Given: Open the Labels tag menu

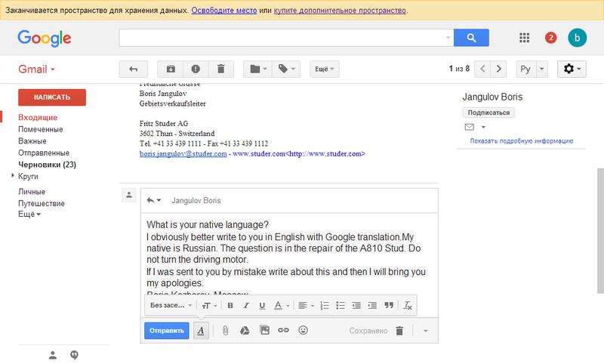Looking at the screenshot, I should pos(286,69).
